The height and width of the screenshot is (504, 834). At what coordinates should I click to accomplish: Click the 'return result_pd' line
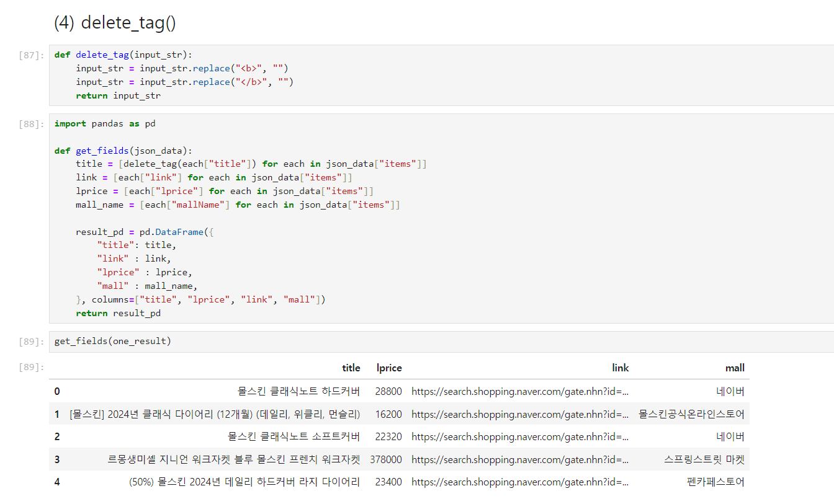point(119,314)
